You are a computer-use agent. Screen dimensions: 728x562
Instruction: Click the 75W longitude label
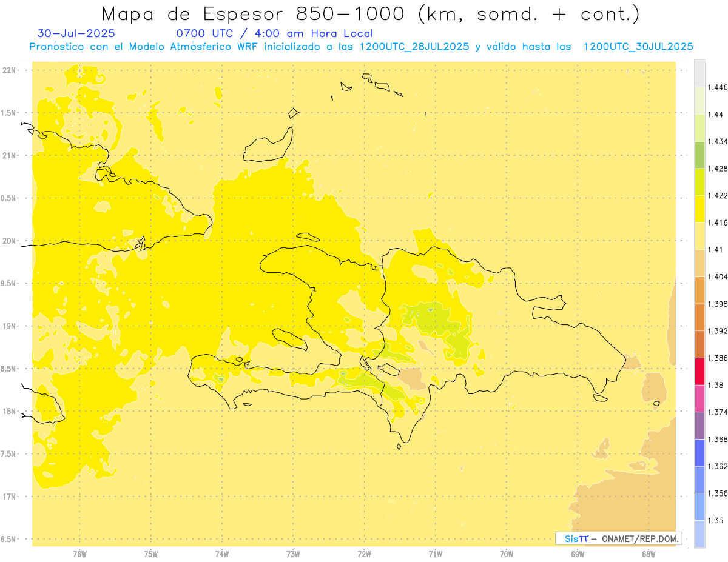tap(150, 554)
